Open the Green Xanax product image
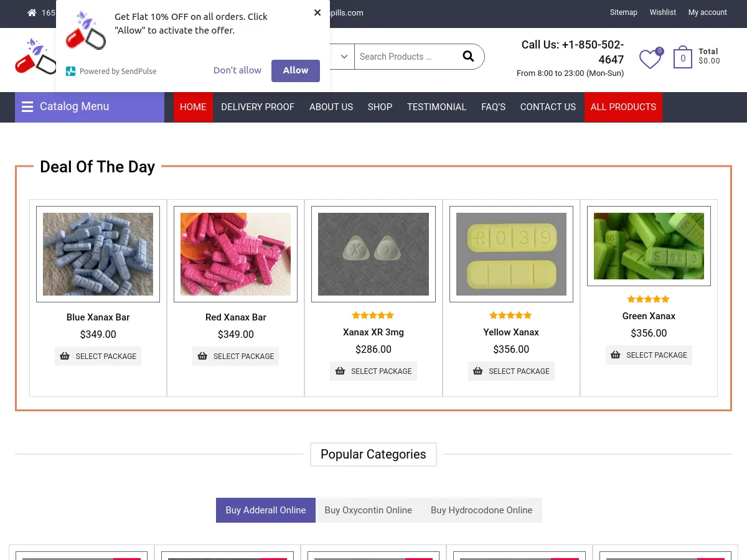 point(649,246)
